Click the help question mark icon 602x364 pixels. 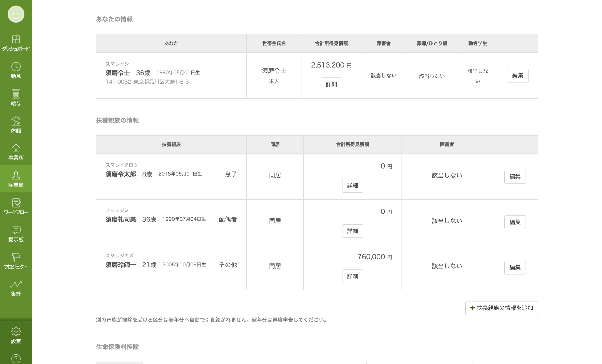click(x=16, y=358)
